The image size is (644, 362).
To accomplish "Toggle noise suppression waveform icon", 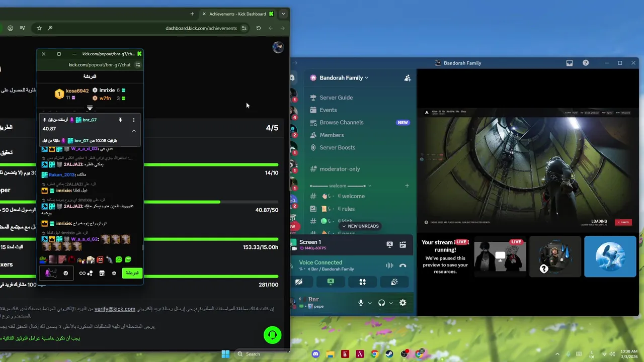I will [x=389, y=265].
